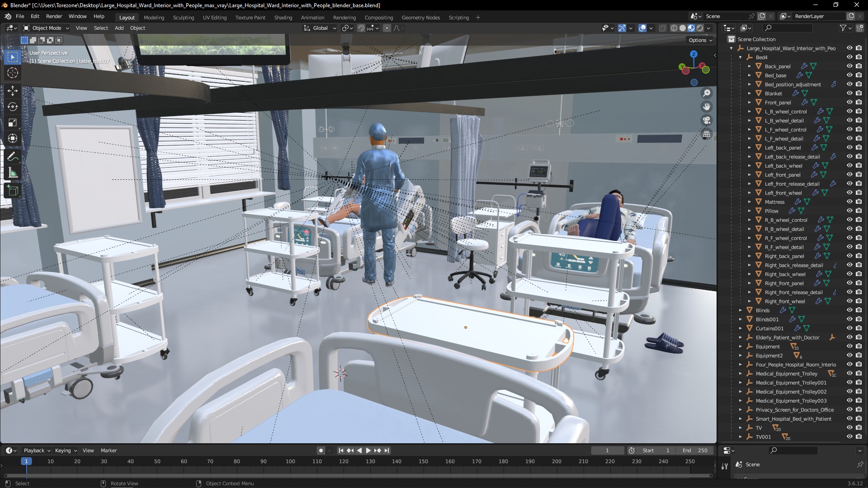Add a new workspace with plus button

pos(478,18)
